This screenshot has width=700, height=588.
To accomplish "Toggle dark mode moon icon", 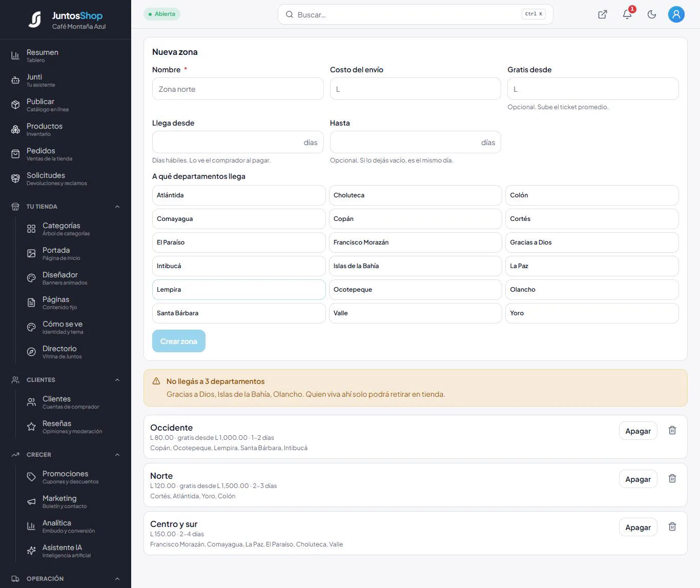I will coord(652,14).
